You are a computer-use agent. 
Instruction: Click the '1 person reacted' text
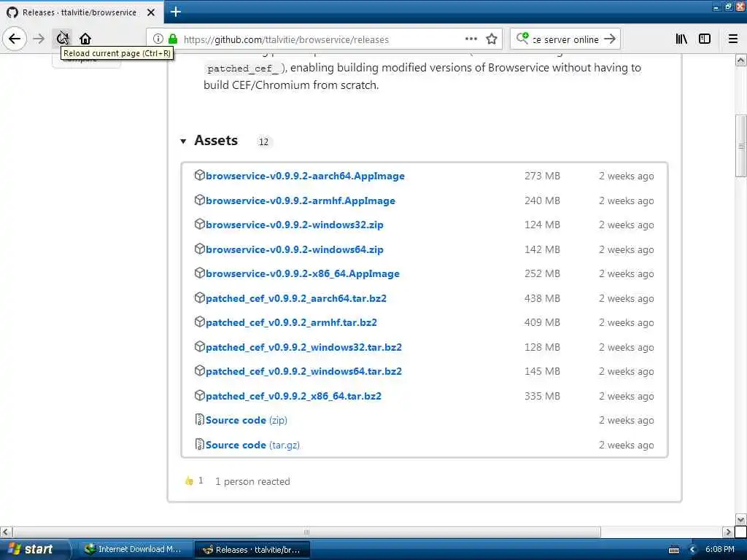252,481
